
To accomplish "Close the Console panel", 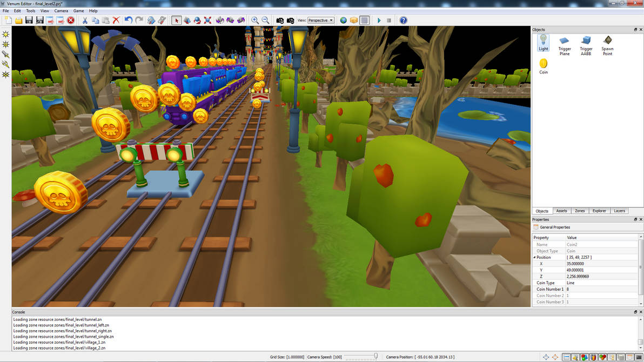I will point(641,312).
